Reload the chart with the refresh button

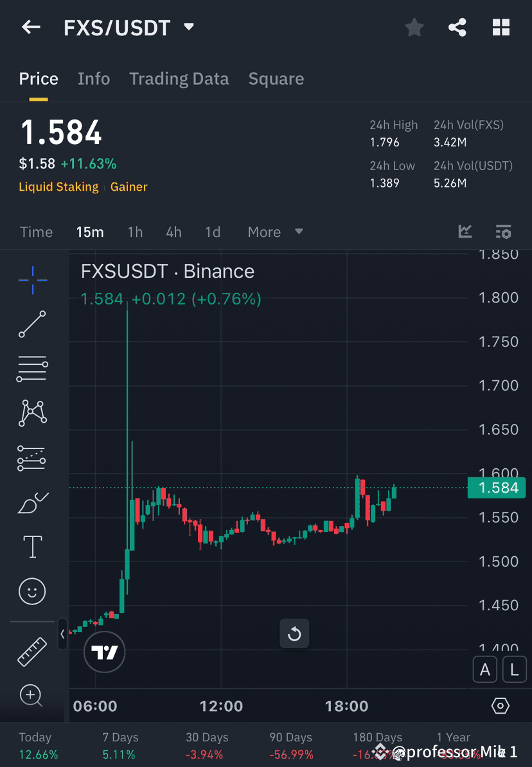point(294,633)
